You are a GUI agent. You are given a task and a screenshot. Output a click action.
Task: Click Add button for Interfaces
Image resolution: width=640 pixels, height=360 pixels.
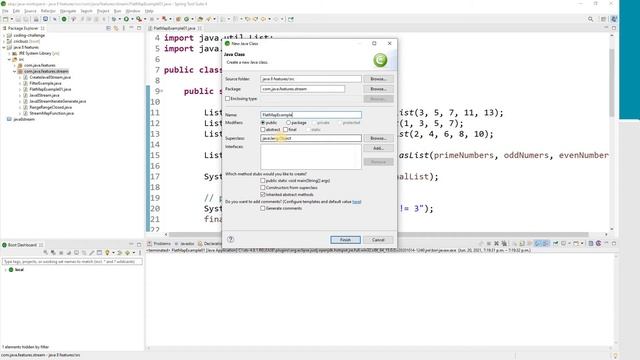click(x=378, y=148)
